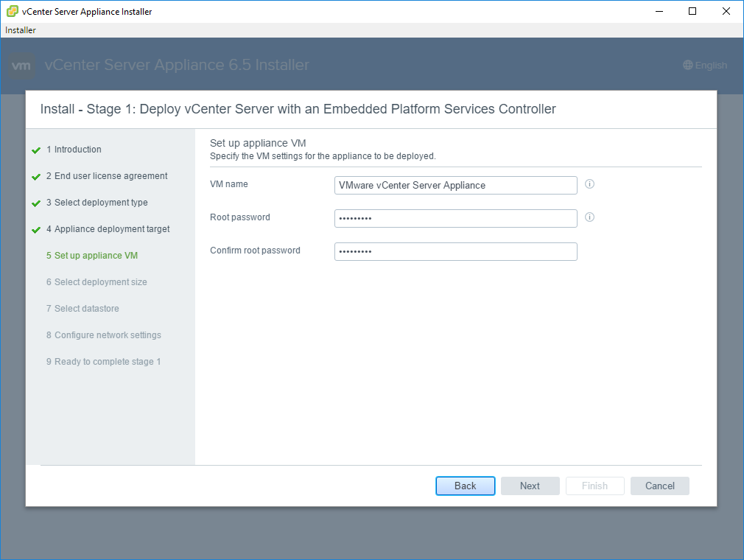Open step 5 Set up appliance VM

tap(92, 256)
